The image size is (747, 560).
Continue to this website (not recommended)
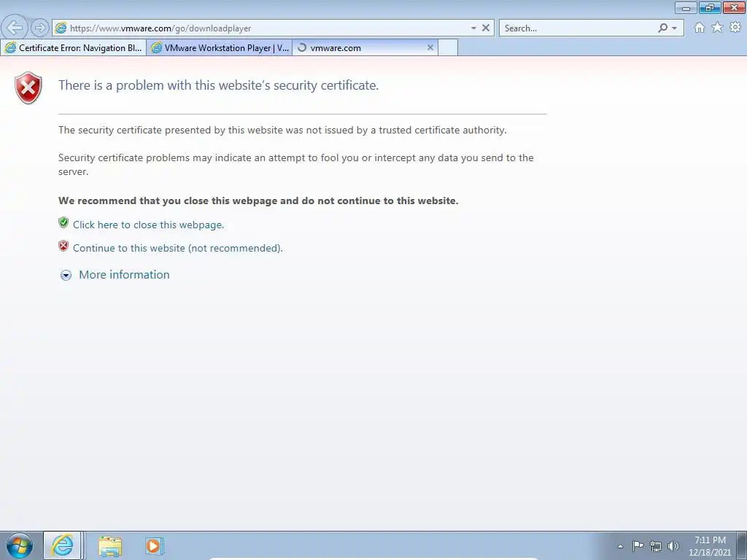click(178, 248)
